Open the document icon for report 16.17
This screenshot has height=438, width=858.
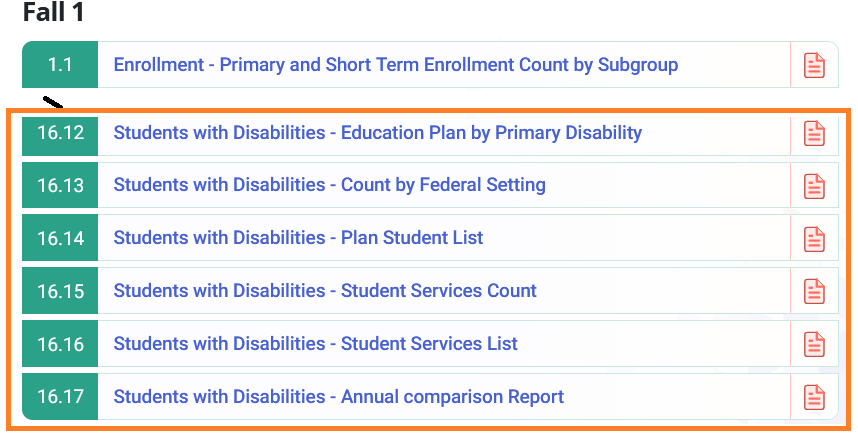click(814, 397)
